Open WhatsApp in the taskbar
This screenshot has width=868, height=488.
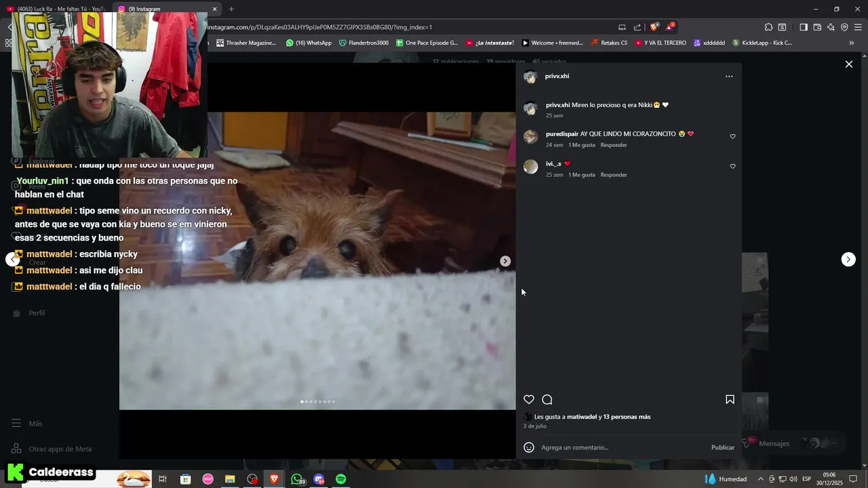297,479
